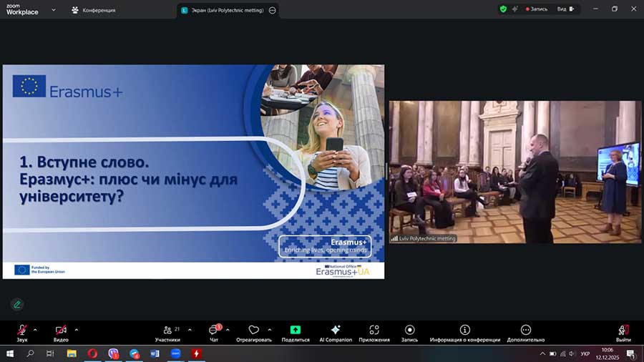Open red lightning app on taskbar

[x=197, y=353]
